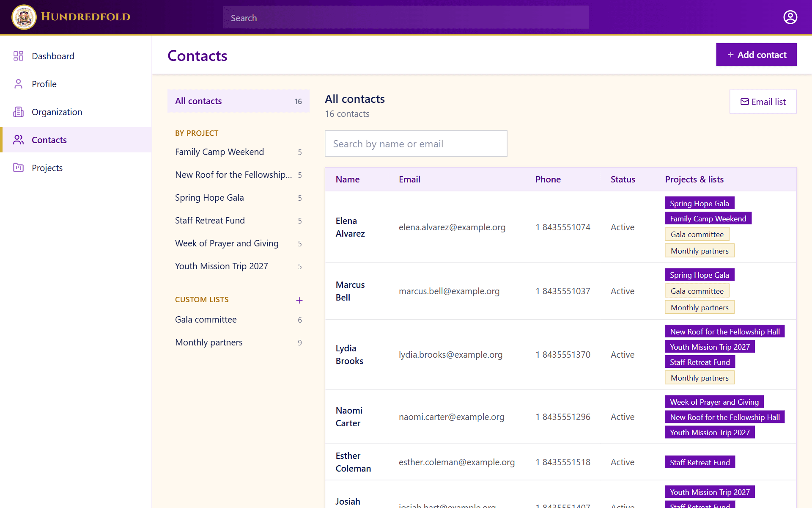The image size is (812, 508).
Task: Open Marcus Bell contact name
Action: (x=350, y=291)
